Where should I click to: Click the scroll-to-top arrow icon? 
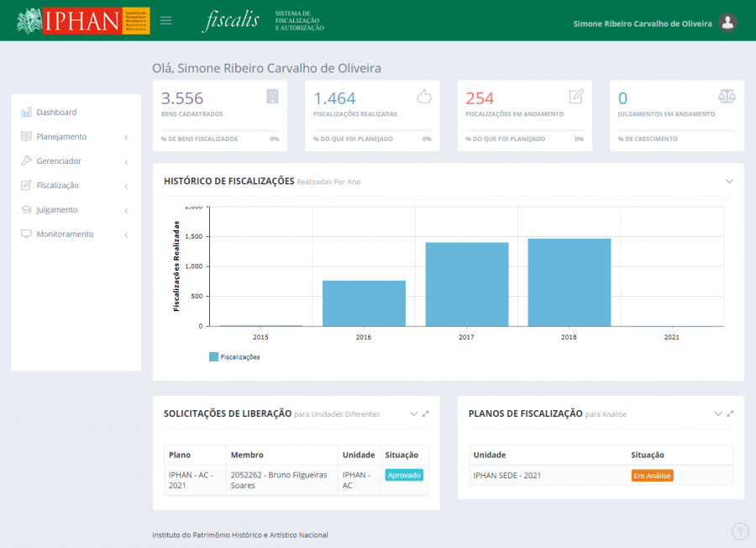[x=740, y=531]
